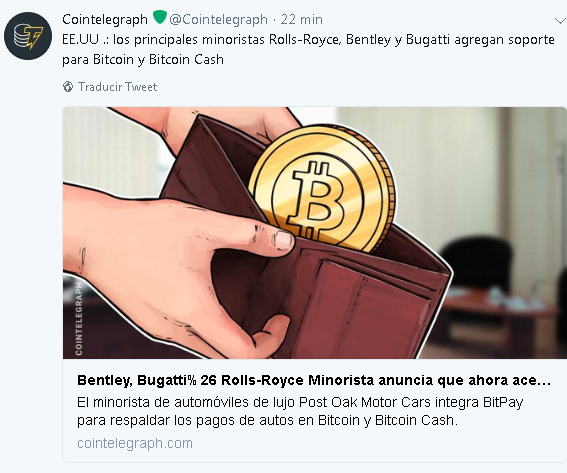Open the Cointelegraph display name

105,20
